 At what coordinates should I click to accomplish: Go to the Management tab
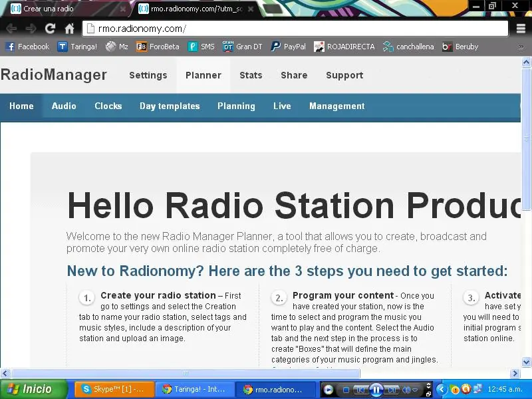pos(337,106)
